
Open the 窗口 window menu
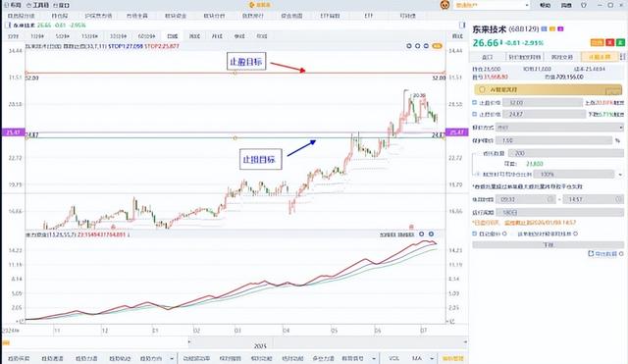tap(61, 5)
